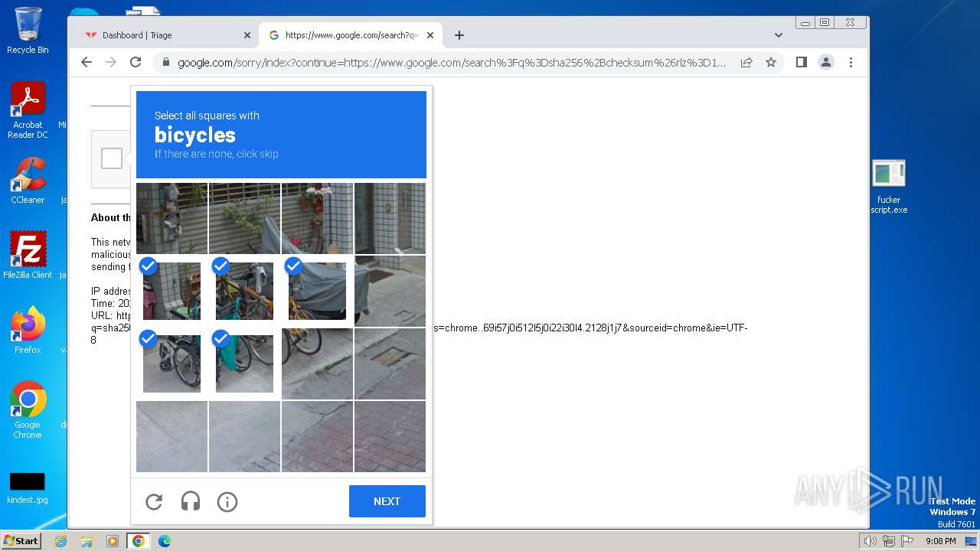
Task: Open Windows Explorer from taskbar
Action: coord(87,541)
